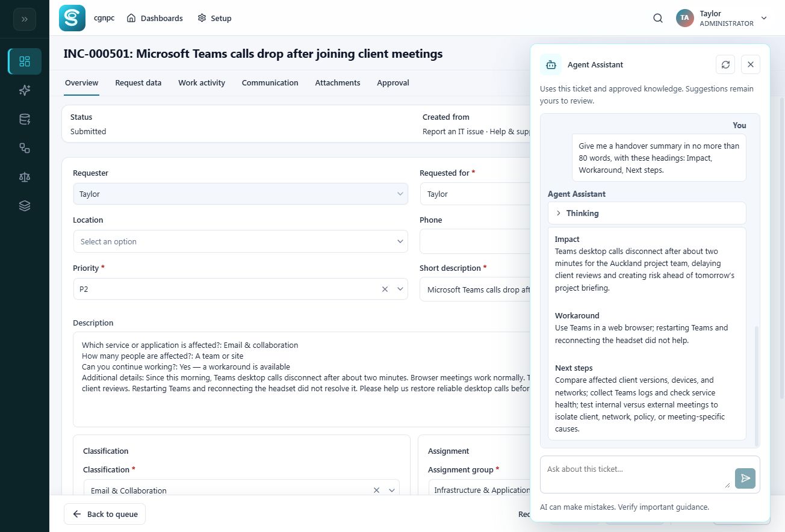Open Dashboards in the top navigation
785x532 pixels.
pos(155,18)
